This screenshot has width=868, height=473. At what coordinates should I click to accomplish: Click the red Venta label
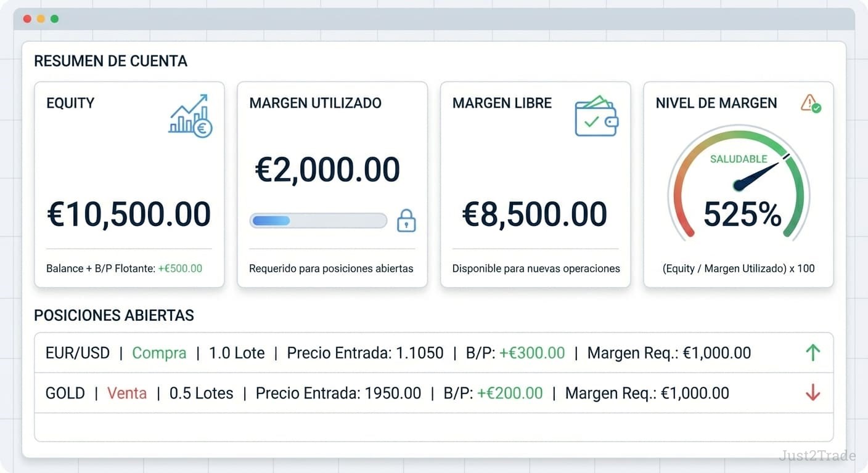(x=127, y=393)
